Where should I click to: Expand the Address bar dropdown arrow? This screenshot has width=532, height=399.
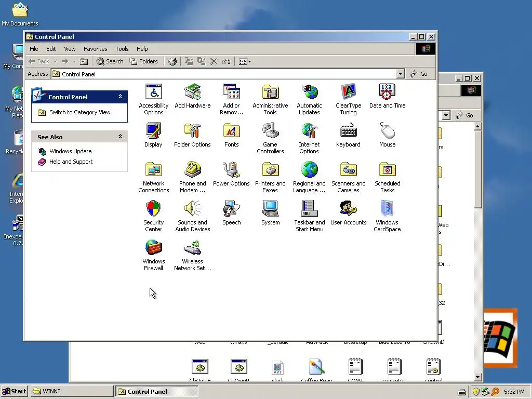point(401,74)
